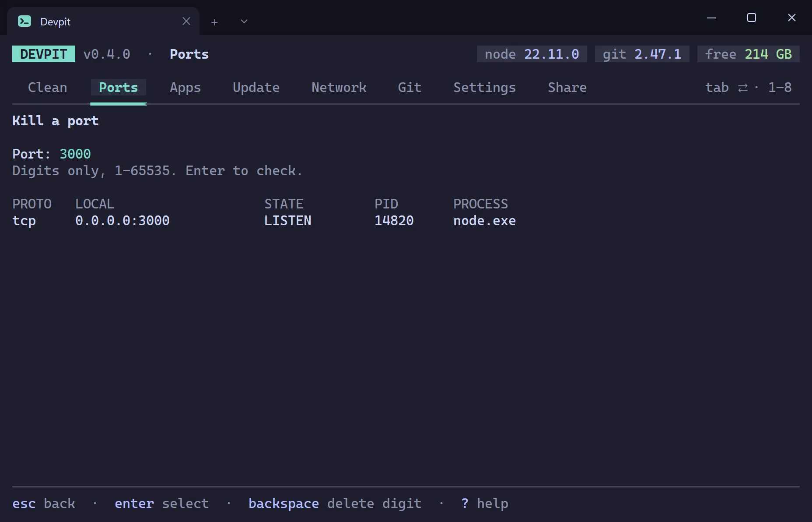Viewport: 812px width, 522px height.
Task: Click the v0.4.0 version label
Action: click(x=107, y=54)
